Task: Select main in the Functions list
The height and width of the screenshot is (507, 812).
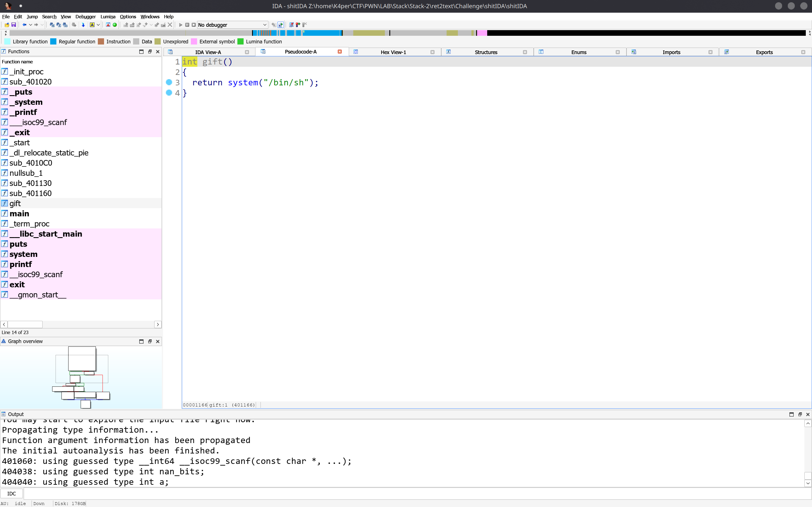Action: tap(19, 214)
